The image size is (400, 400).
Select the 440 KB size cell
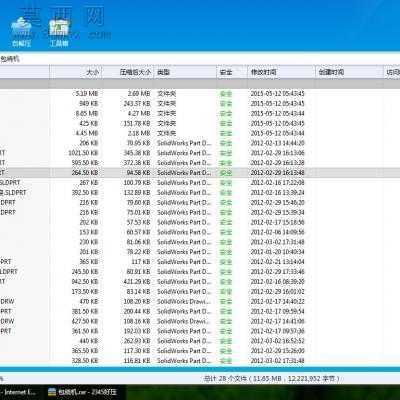click(89, 341)
